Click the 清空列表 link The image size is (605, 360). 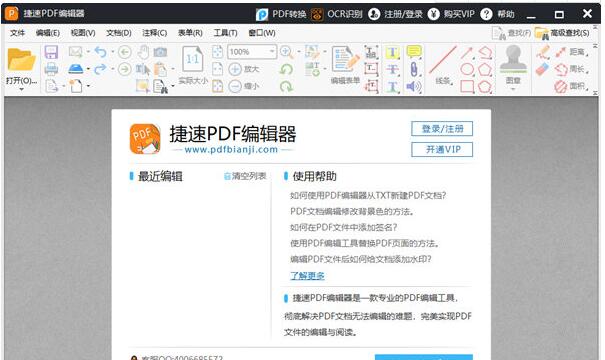(245, 176)
